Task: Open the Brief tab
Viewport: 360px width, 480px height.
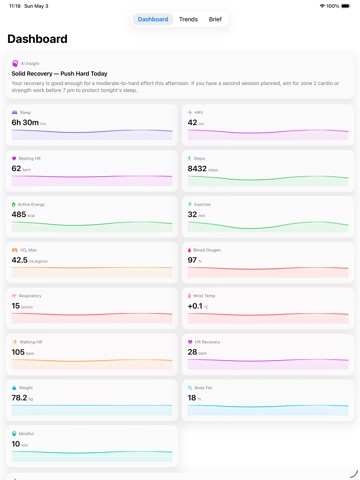Action: click(215, 19)
